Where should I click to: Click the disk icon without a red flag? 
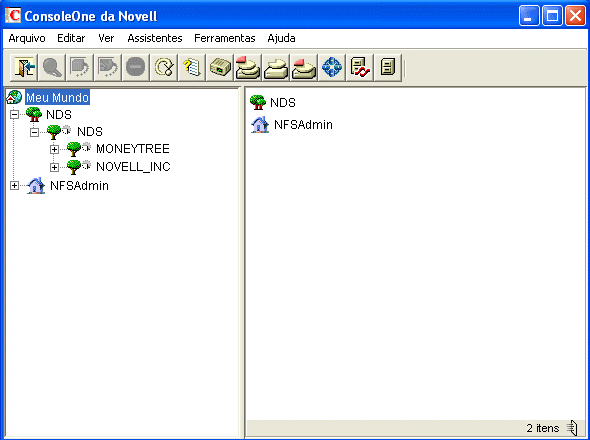[x=276, y=68]
